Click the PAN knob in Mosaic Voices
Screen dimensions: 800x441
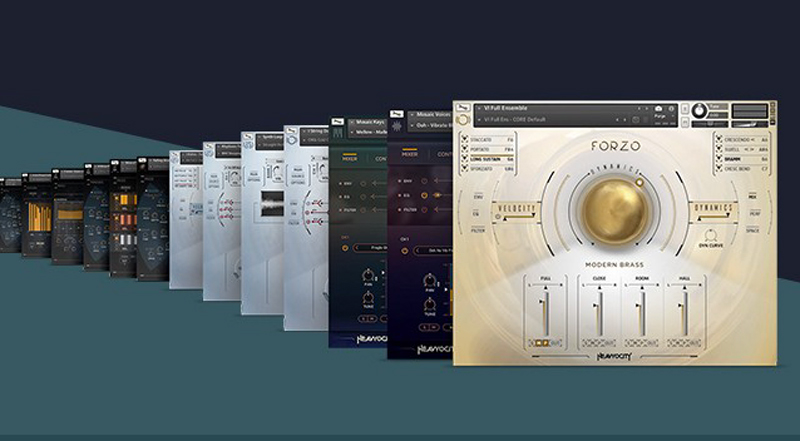pyautogui.click(x=430, y=280)
